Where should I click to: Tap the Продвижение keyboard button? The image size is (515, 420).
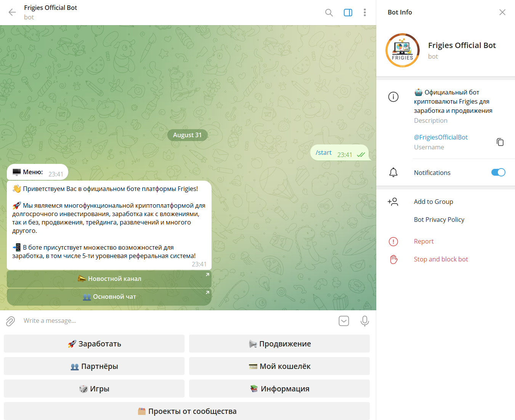[279, 344]
